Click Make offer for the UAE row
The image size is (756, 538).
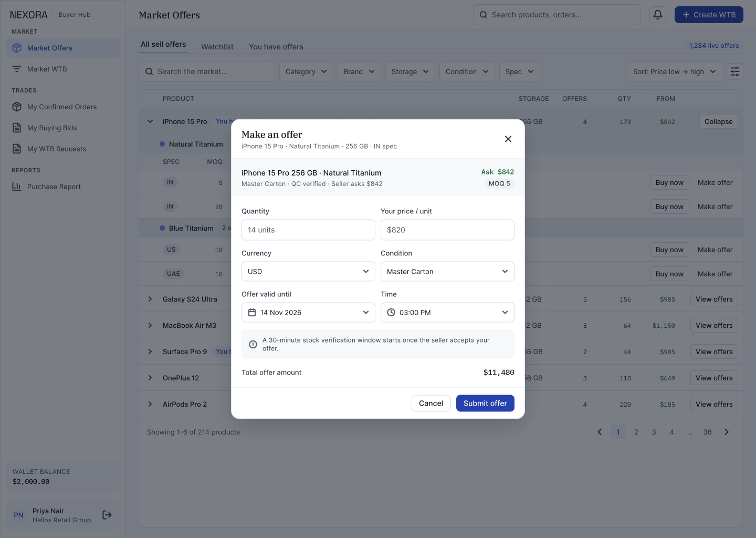(x=715, y=274)
